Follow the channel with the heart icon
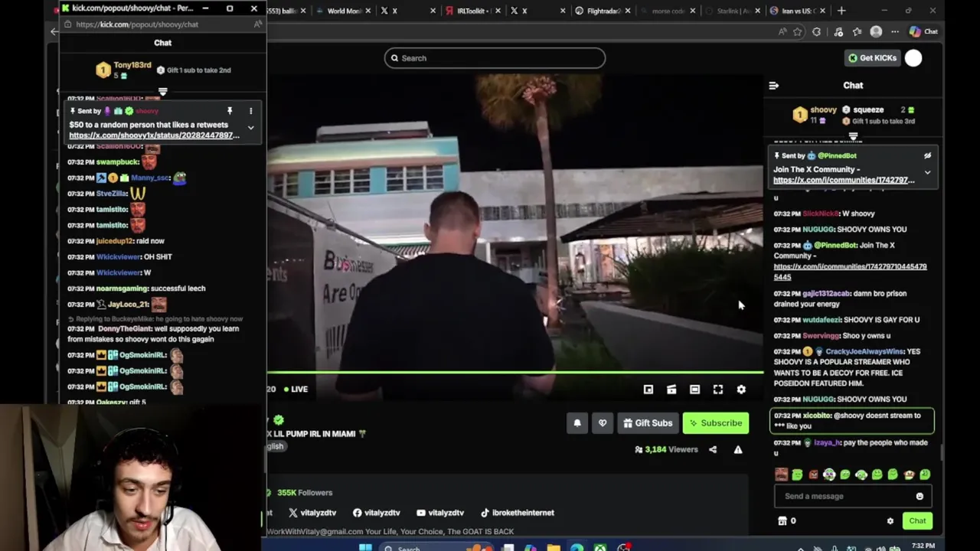The height and width of the screenshot is (551, 980). click(x=603, y=422)
